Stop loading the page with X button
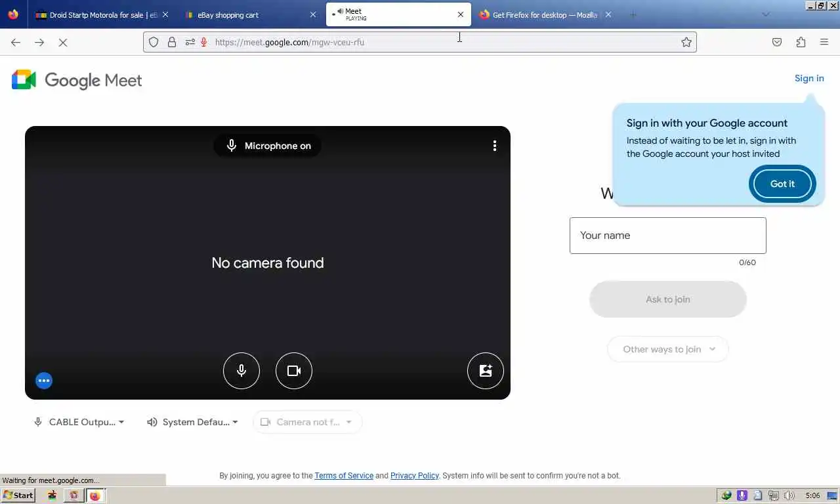 click(63, 42)
